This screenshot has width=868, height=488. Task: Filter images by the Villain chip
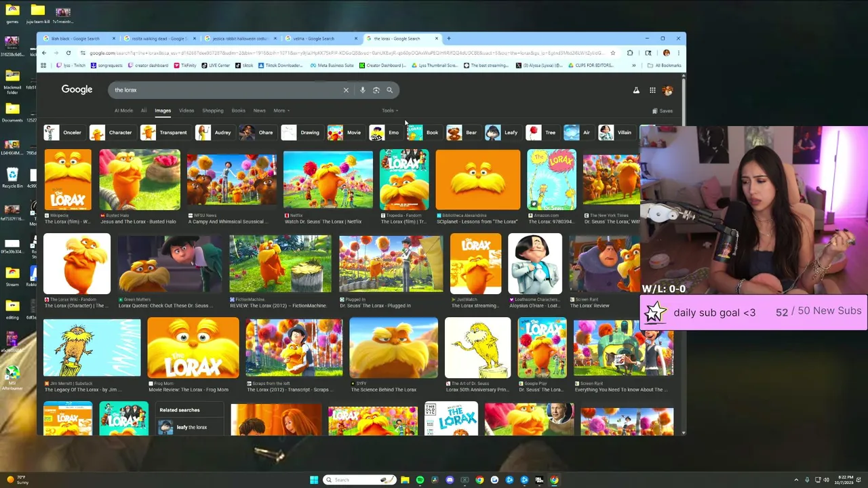coord(616,133)
